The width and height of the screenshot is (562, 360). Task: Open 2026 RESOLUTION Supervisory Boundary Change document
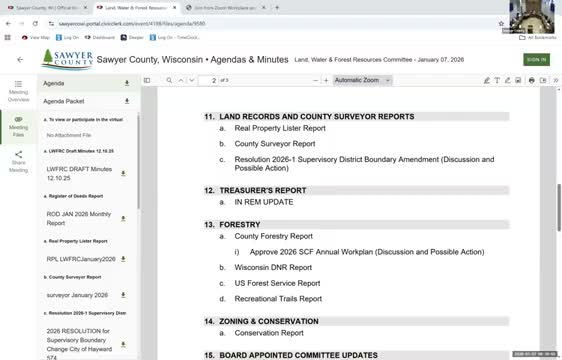point(79,344)
